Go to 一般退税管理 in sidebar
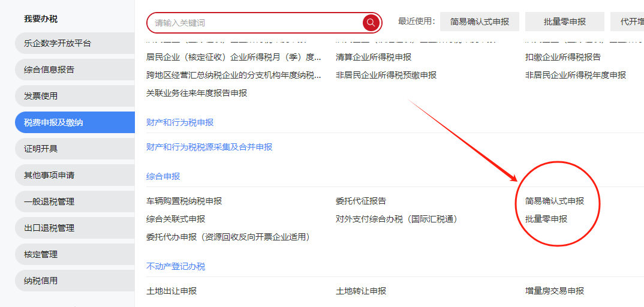 coord(49,201)
